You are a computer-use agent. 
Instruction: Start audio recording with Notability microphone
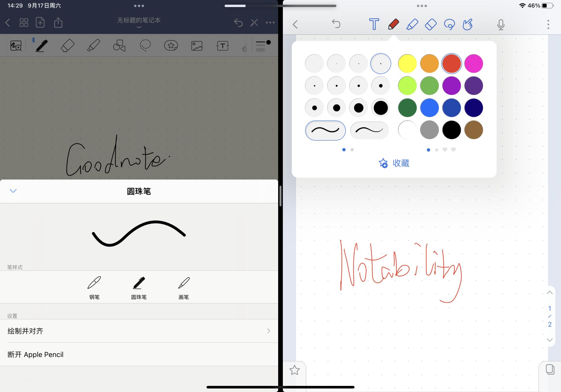tap(500, 24)
